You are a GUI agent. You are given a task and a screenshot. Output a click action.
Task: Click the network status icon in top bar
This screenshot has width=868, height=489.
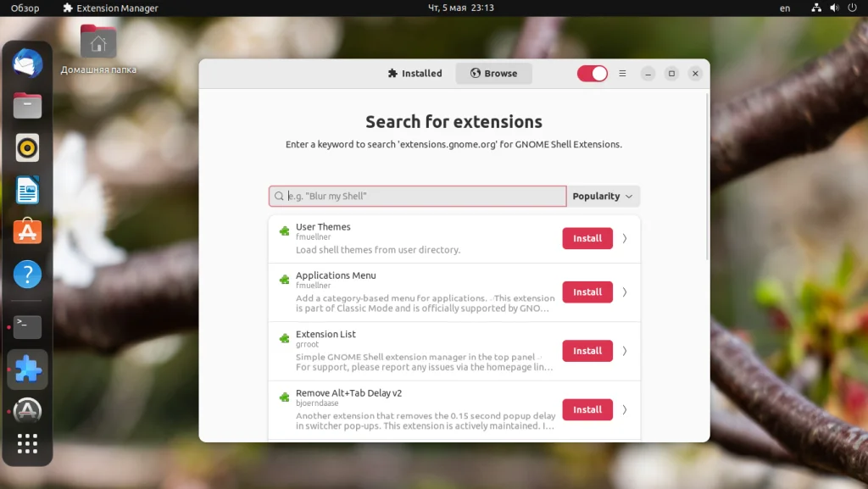point(816,8)
